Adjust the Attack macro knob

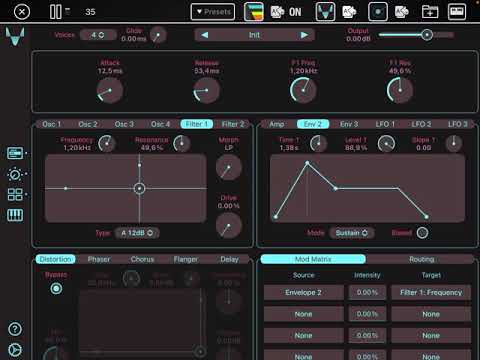(x=109, y=90)
